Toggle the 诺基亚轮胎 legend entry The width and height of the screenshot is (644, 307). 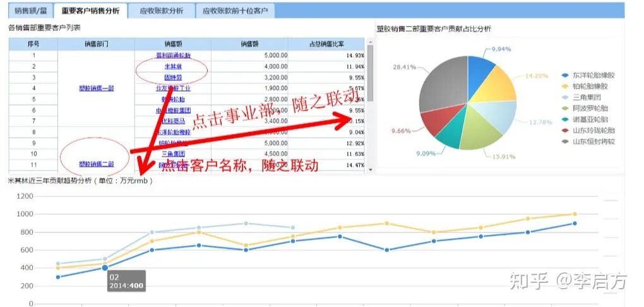[585, 119]
